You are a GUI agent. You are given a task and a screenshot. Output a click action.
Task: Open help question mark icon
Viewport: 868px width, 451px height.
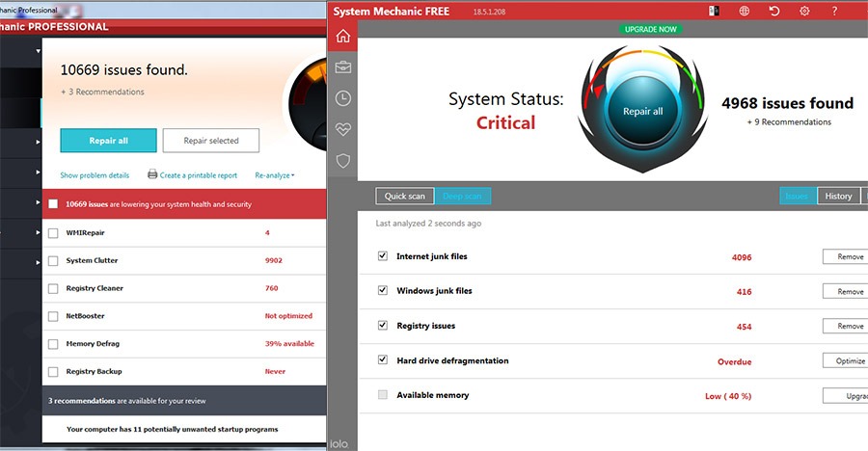click(834, 11)
